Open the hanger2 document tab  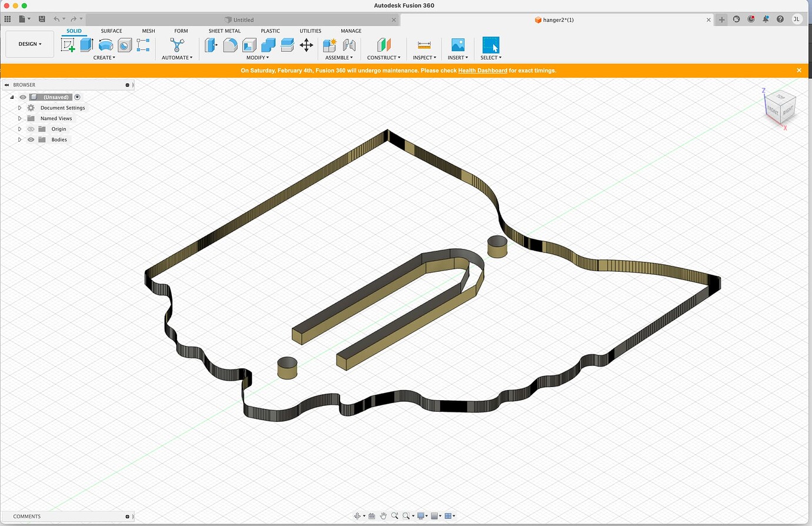tap(554, 19)
